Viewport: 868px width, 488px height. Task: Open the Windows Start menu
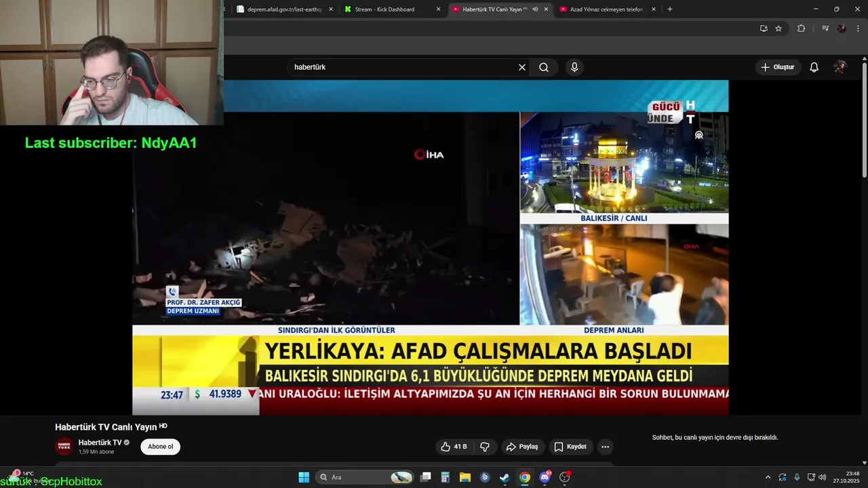click(x=304, y=477)
